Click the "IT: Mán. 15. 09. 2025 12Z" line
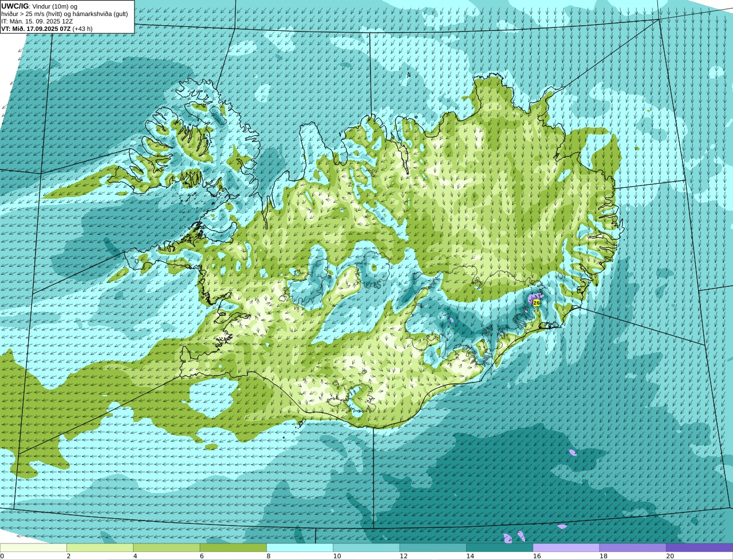 tap(37, 21)
